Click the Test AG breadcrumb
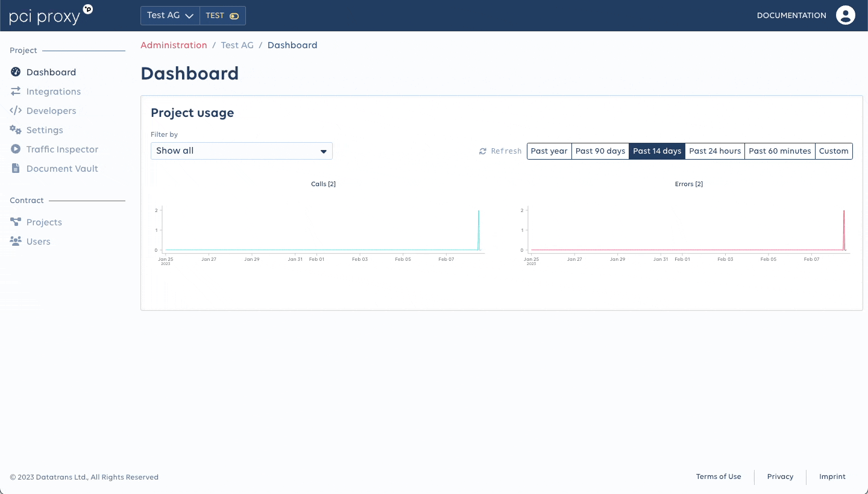 pos(237,45)
